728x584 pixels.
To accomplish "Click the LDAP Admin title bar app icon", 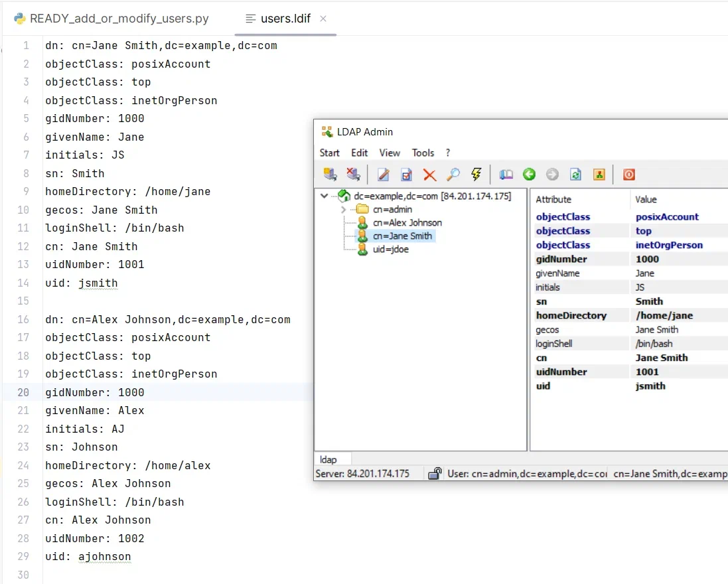I will tap(327, 132).
